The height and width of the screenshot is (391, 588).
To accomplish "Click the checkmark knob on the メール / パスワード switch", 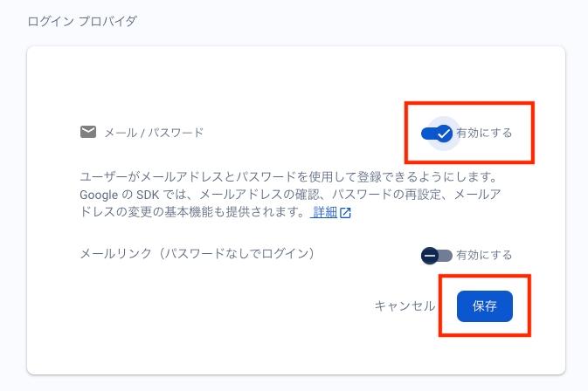I will (x=444, y=134).
